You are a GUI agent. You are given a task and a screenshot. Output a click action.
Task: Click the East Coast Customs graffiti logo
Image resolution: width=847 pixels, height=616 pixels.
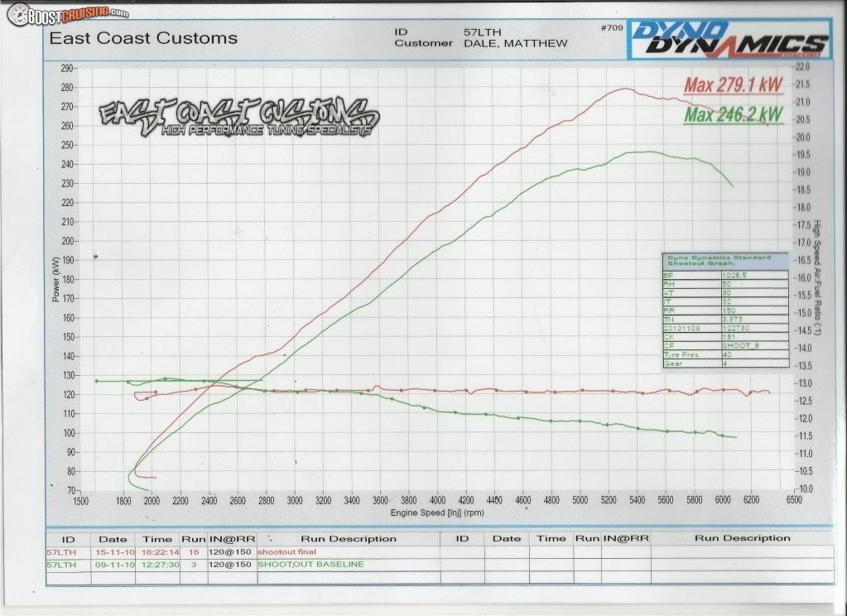pos(239,117)
